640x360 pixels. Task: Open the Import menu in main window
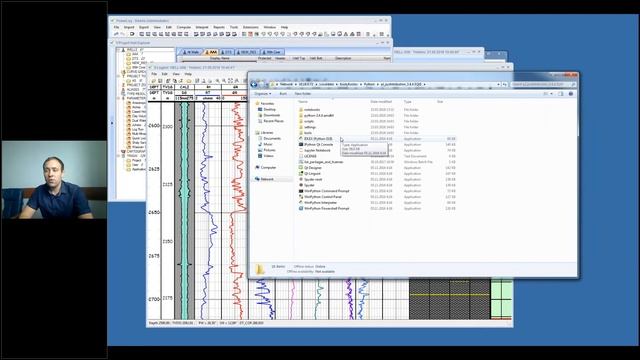[129, 27]
